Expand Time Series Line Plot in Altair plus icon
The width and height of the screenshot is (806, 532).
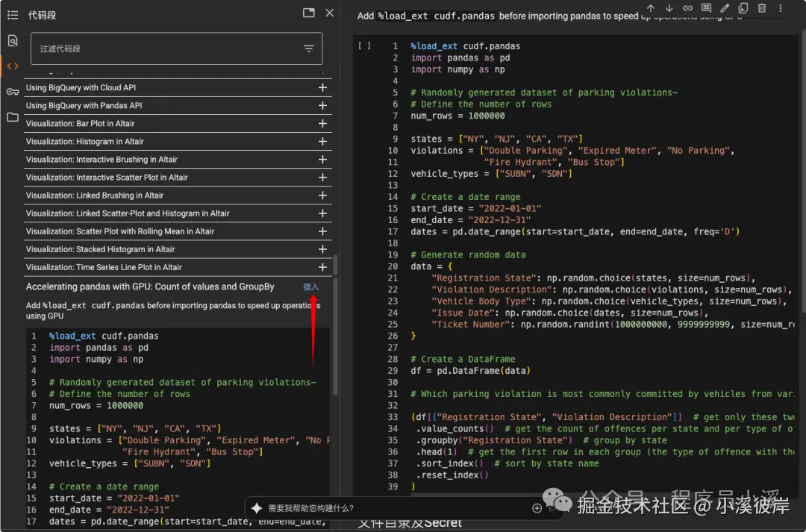pyautogui.click(x=322, y=267)
